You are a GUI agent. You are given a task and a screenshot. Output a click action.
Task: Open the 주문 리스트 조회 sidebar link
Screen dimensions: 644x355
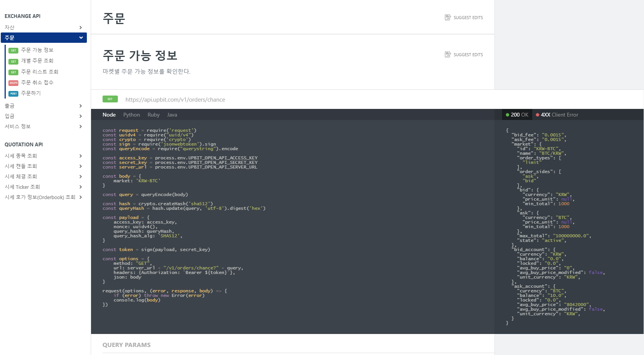(40, 72)
